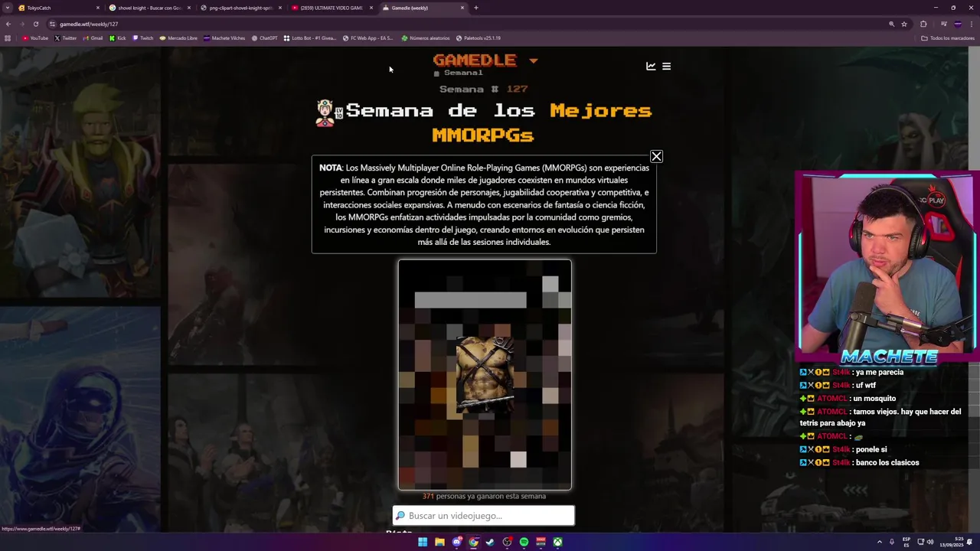This screenshot has height=551, width=980.
Task: Open the apps grid in bookmarks bar
Action: (8, 38)
